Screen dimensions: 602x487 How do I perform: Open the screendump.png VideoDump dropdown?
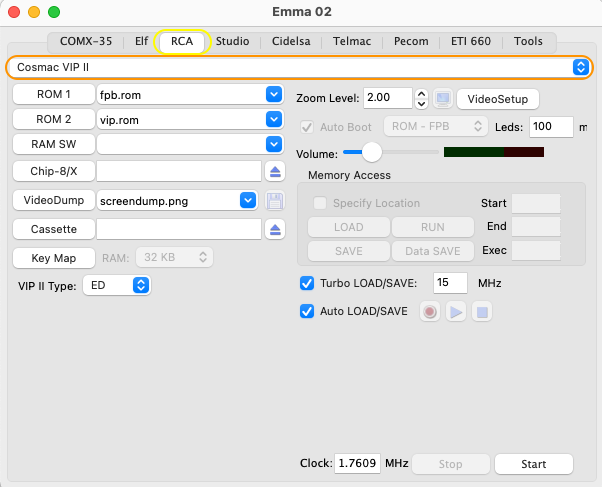tap(248, 200)
